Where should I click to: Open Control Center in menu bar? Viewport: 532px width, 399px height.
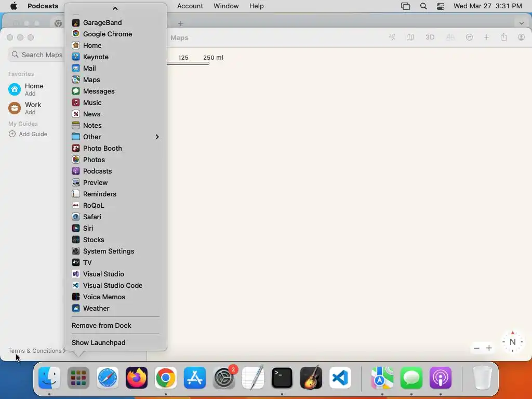(441, 6)
